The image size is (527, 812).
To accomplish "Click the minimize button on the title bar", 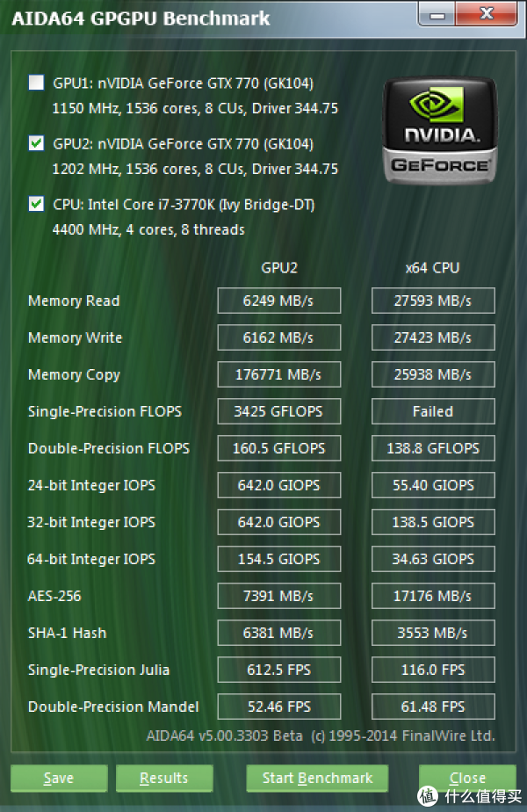I will tap(435, 15).
